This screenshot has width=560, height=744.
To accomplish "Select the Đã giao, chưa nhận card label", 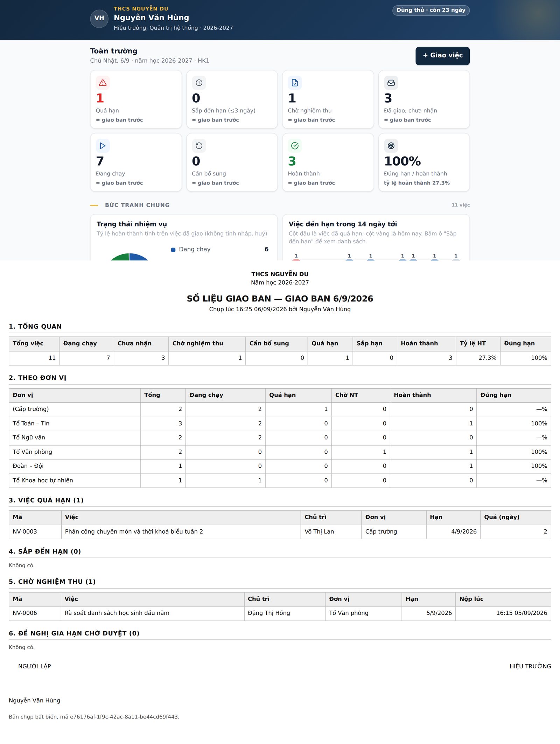I will (410, 111).
